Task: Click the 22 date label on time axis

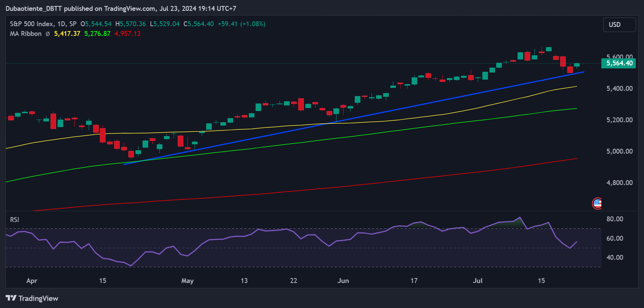Action: point(294,281)
